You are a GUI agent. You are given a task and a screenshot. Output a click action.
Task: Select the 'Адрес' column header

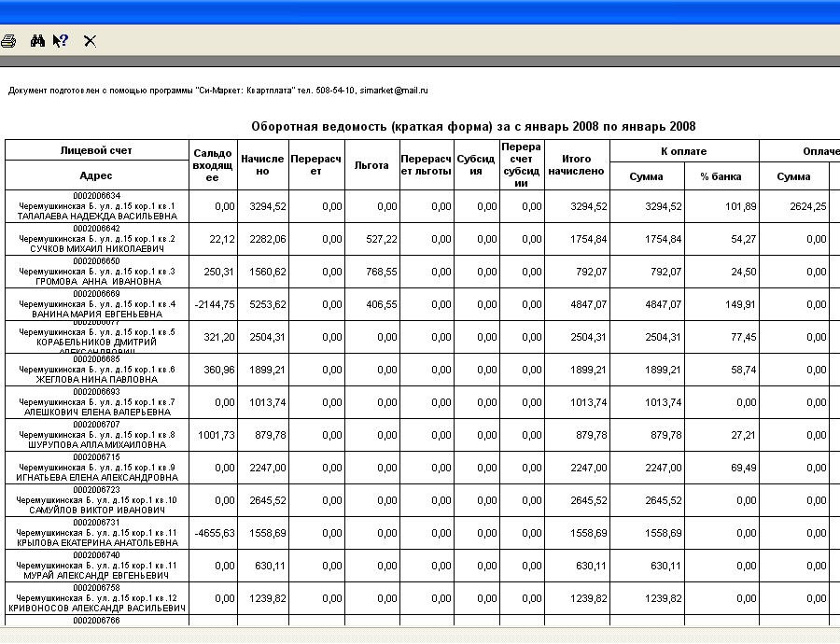tap(96, 175)
